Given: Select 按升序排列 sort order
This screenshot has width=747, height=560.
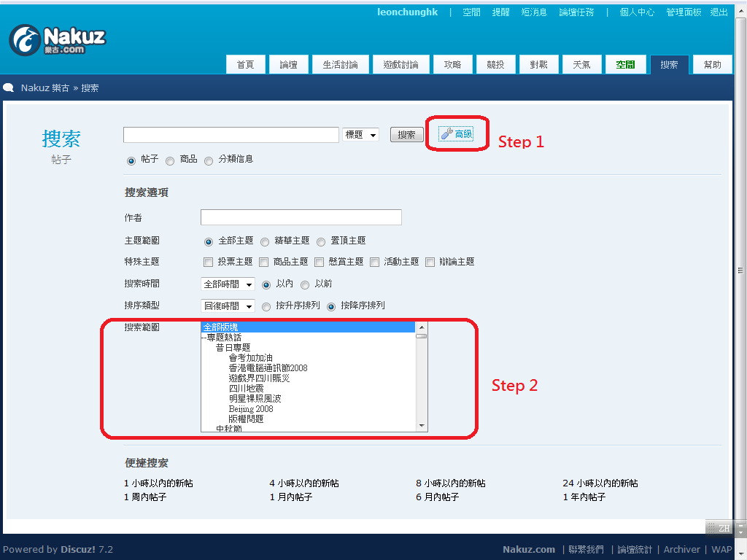Looking at the screenshot, I should click(x=266, y=307).
